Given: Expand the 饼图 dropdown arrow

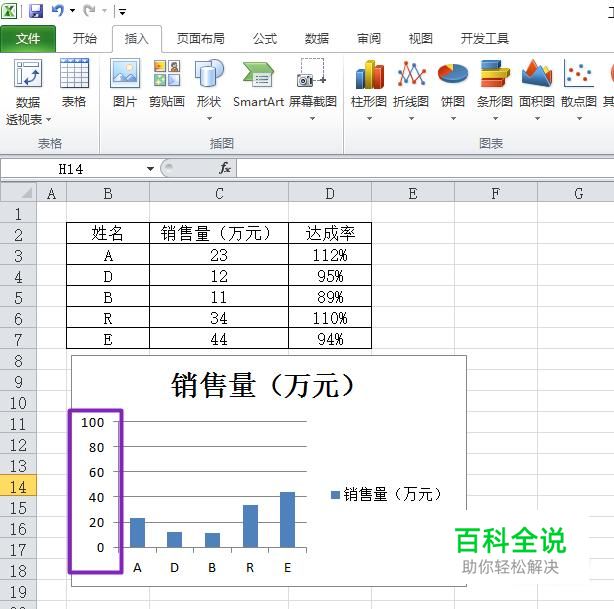Looking at the screenshot, I should click(x=453, y=118).
